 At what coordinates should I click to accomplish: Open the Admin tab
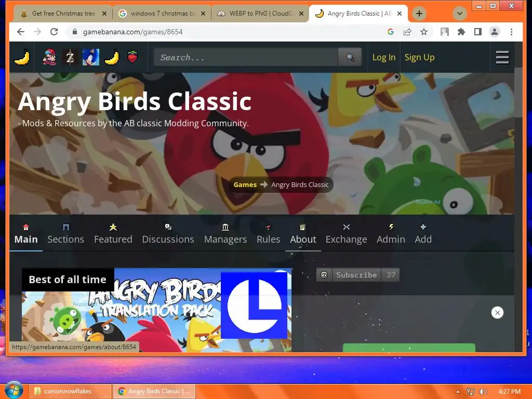coord(391,234)
